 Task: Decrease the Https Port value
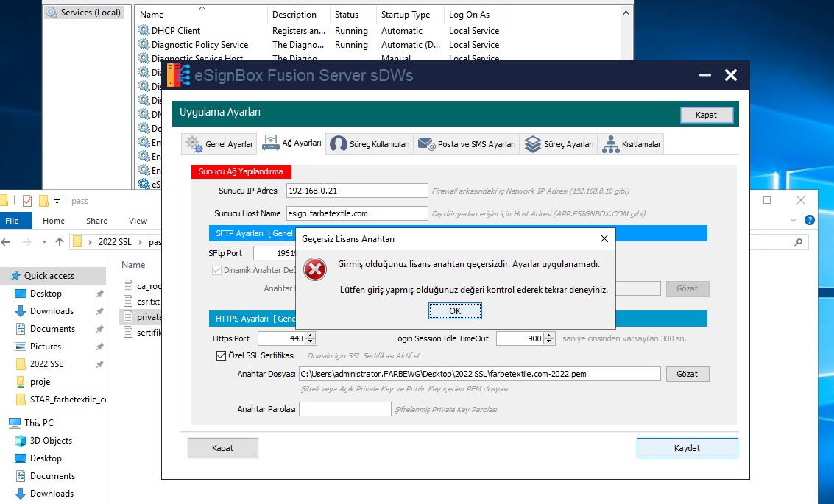pos(311,342)
